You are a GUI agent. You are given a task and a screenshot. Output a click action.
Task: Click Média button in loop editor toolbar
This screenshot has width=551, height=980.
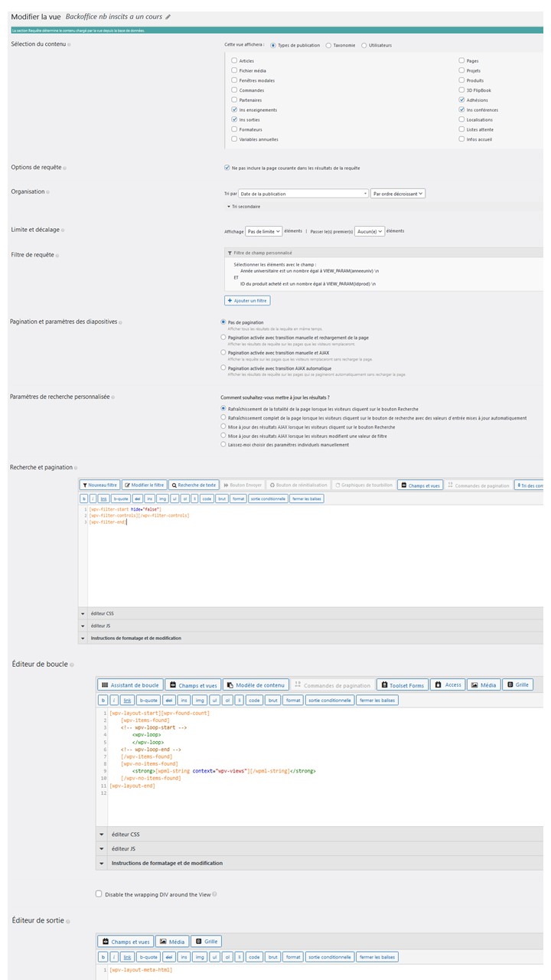point(484,684)
